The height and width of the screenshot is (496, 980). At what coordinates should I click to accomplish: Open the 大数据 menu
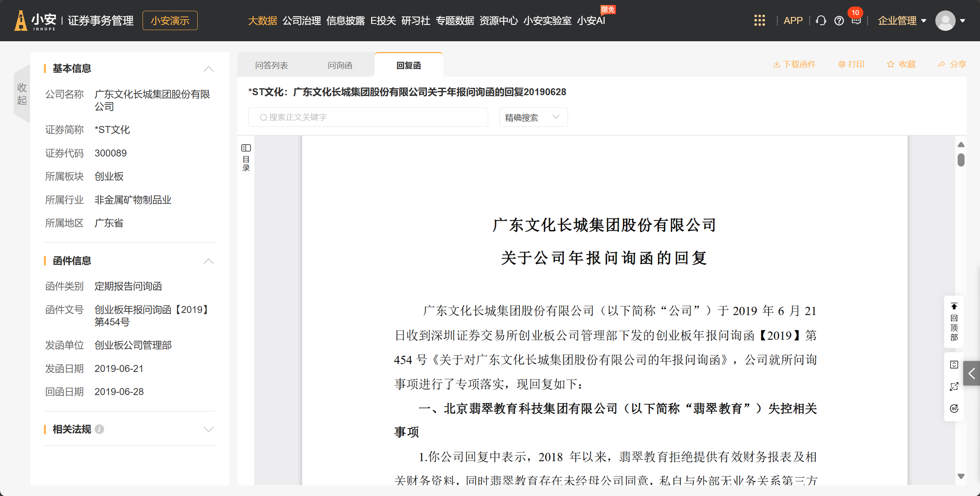(x=262, y=21)
